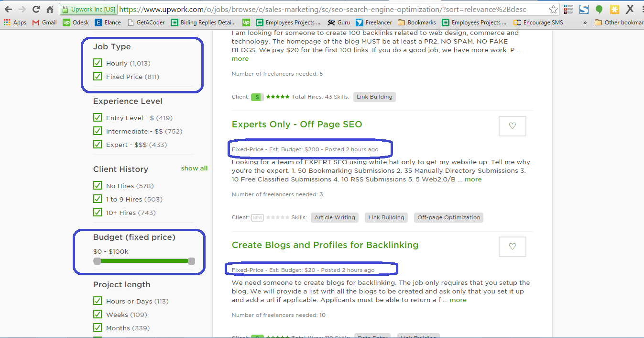Toggle the No Hires checkbox

[98, 185]
